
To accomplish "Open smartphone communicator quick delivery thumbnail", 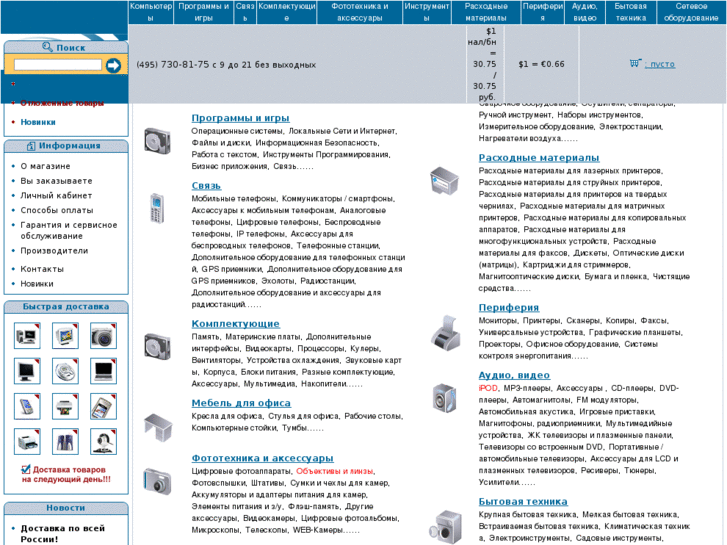I will [x=103, y=406].
